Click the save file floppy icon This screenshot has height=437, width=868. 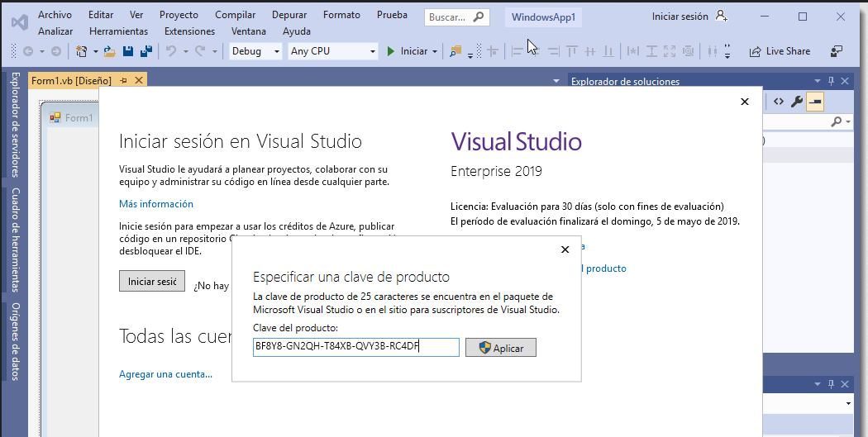[128, 51]
